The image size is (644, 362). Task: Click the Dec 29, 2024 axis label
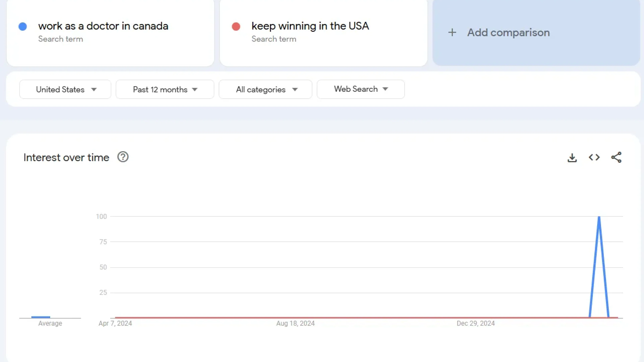476,323
